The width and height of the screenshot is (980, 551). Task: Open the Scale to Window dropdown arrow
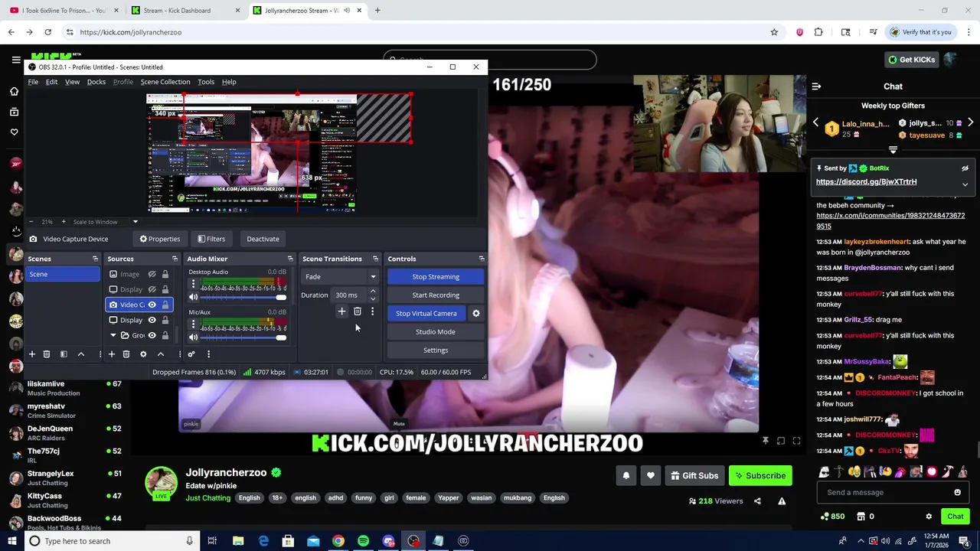point(136,222)
